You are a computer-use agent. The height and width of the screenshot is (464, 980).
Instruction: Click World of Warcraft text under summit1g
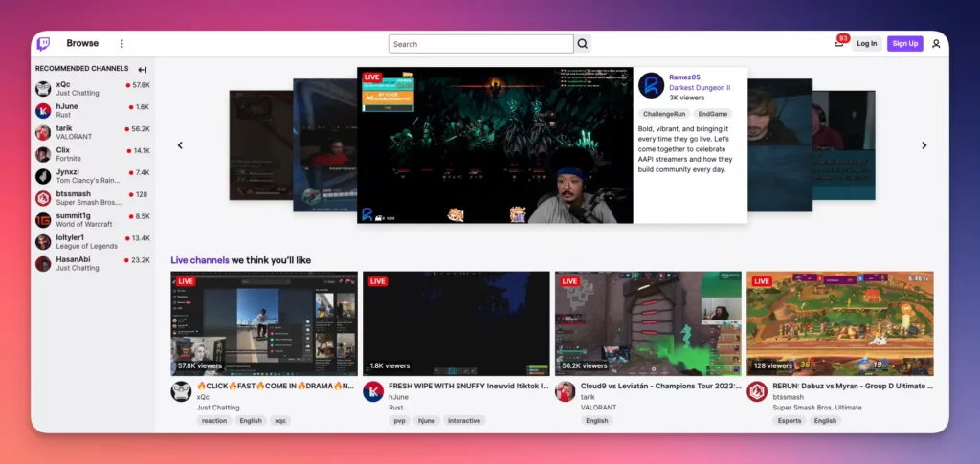click(x=84, y=224)
